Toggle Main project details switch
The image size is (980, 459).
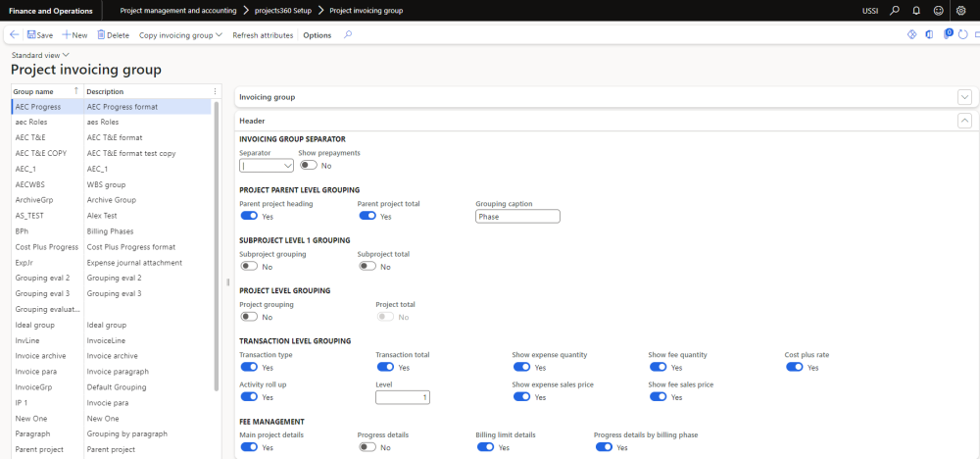click(249, 447)
